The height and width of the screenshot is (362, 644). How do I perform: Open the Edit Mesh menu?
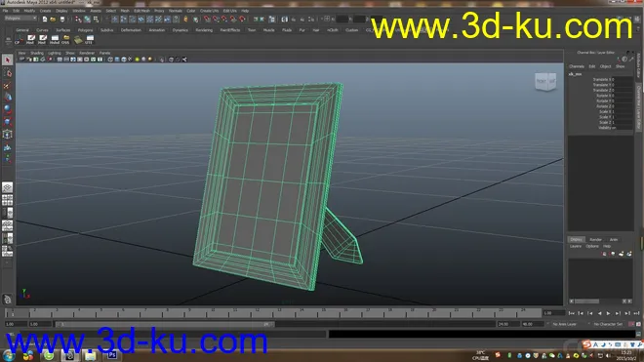tap(141, 11)
